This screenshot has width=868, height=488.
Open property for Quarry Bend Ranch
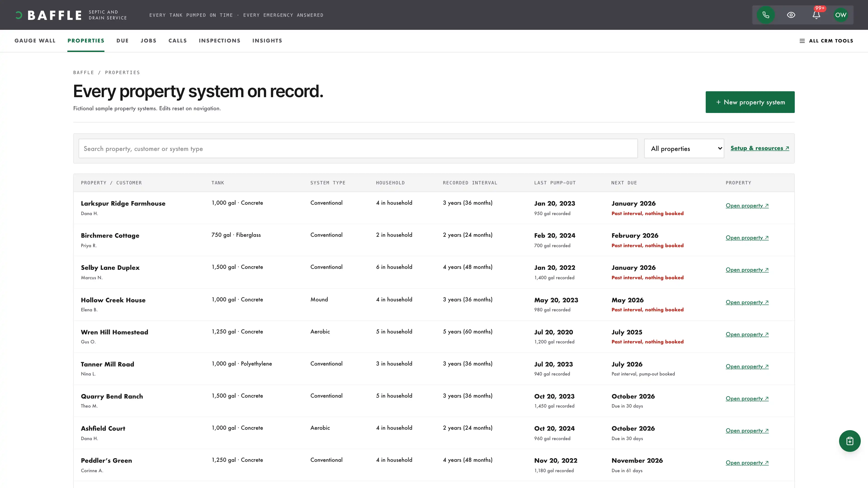(747, 398)
